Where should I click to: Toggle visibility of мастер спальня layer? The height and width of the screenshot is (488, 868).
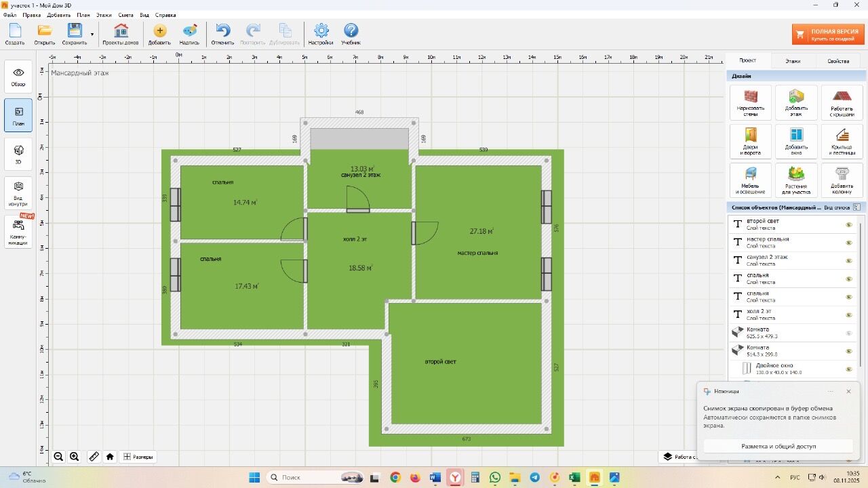click(x=848, y=243)
